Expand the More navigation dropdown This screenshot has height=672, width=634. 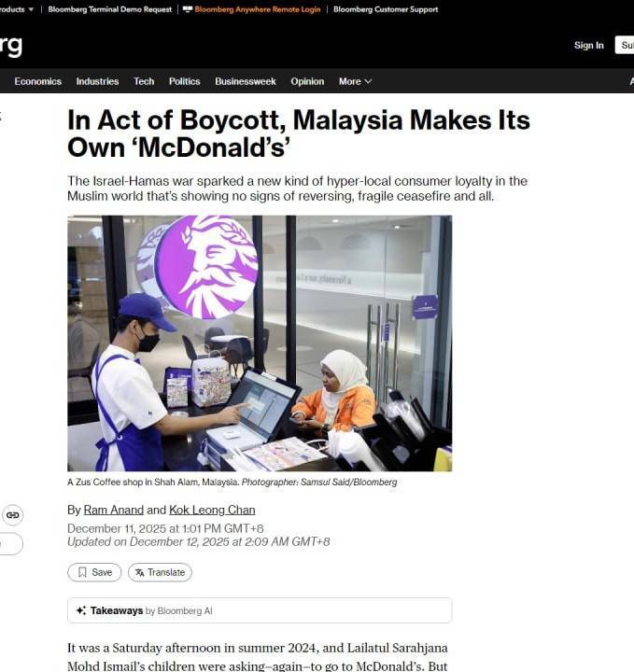(x=355, y=81)
